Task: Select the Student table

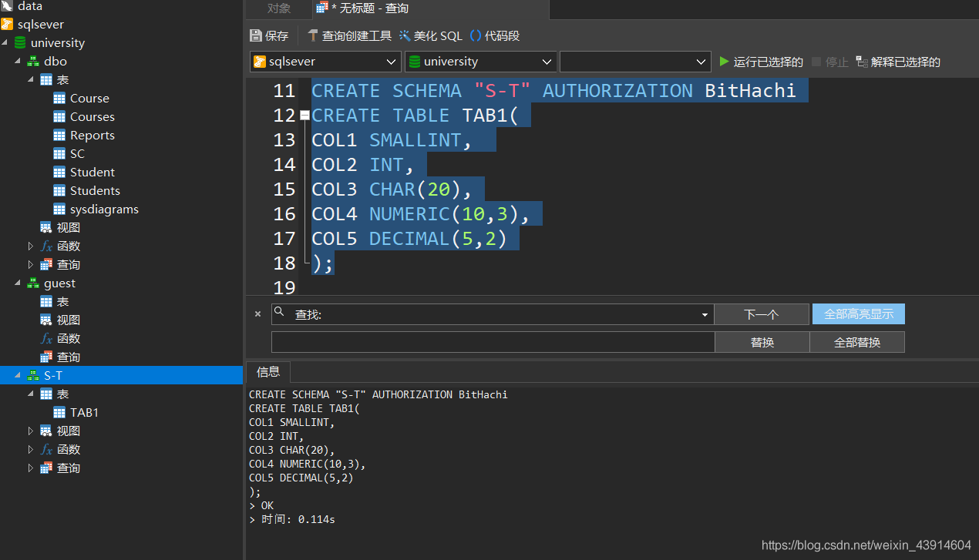Action: (93, 173)
